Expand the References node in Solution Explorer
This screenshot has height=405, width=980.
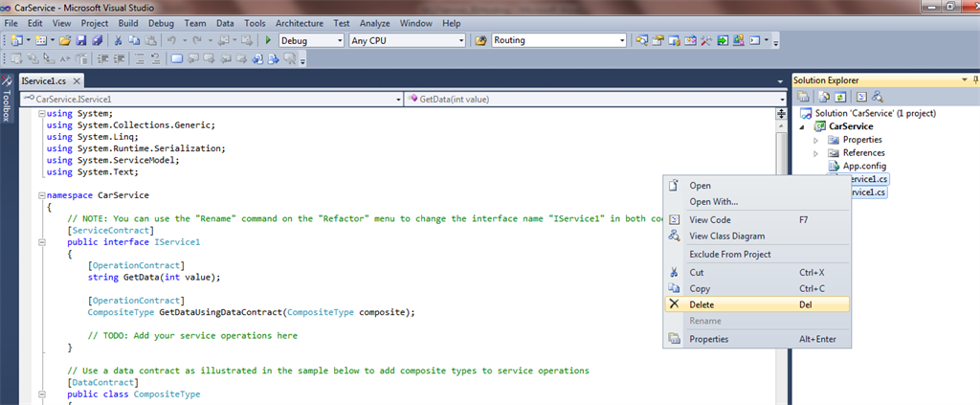(815, 152)
